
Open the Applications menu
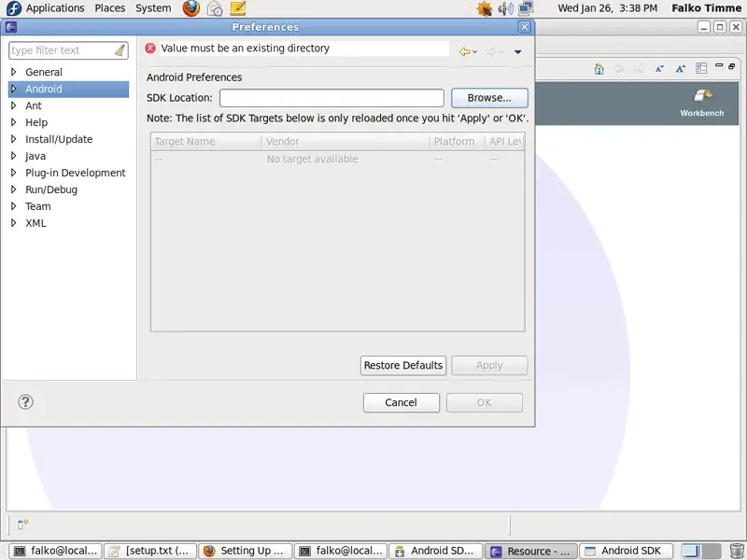(55, 8)
